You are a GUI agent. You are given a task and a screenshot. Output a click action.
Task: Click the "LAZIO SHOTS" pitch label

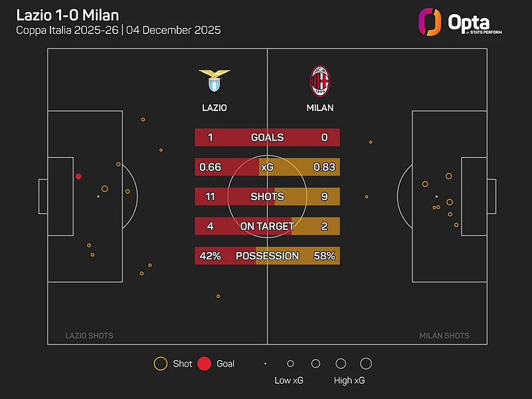89,336
